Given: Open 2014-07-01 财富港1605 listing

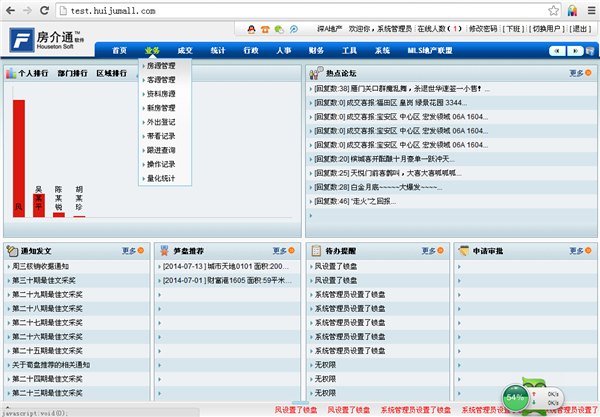Looking at the screenshot, I should (227, 280).
